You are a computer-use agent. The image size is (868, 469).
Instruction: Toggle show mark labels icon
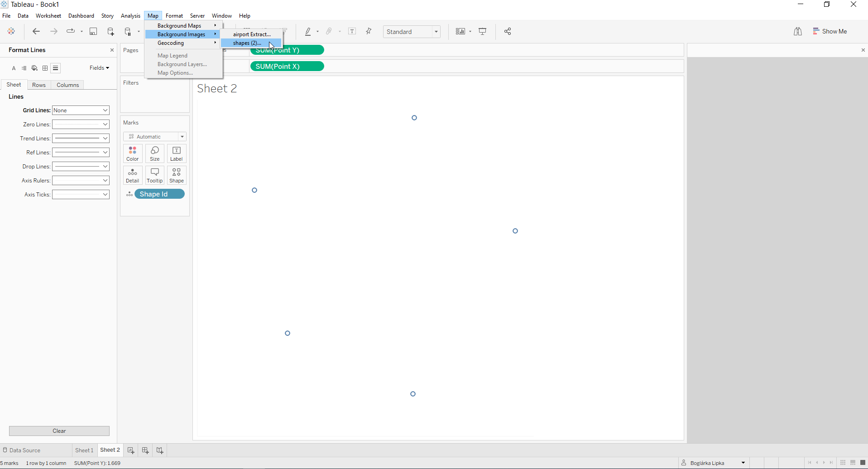point(352,31)
